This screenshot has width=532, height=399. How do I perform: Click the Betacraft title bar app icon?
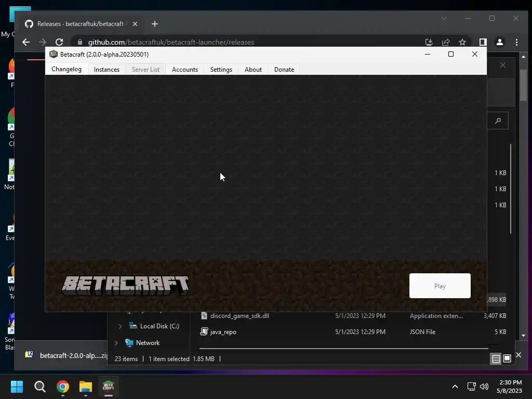tap(54, 54)
